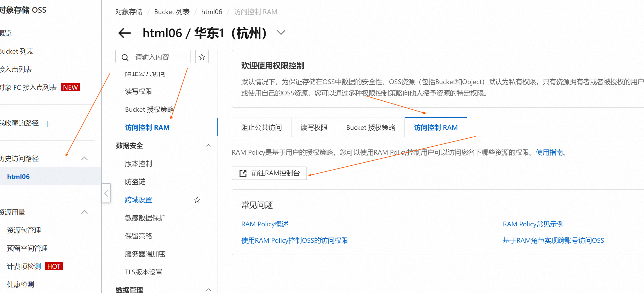Screen dimensions: 644x293
Task: Click the 前往RAM控制台 button
Action: pos(269,173)
